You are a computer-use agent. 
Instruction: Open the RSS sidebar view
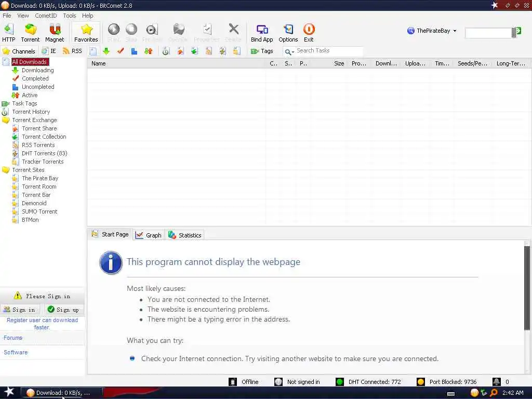72,51
